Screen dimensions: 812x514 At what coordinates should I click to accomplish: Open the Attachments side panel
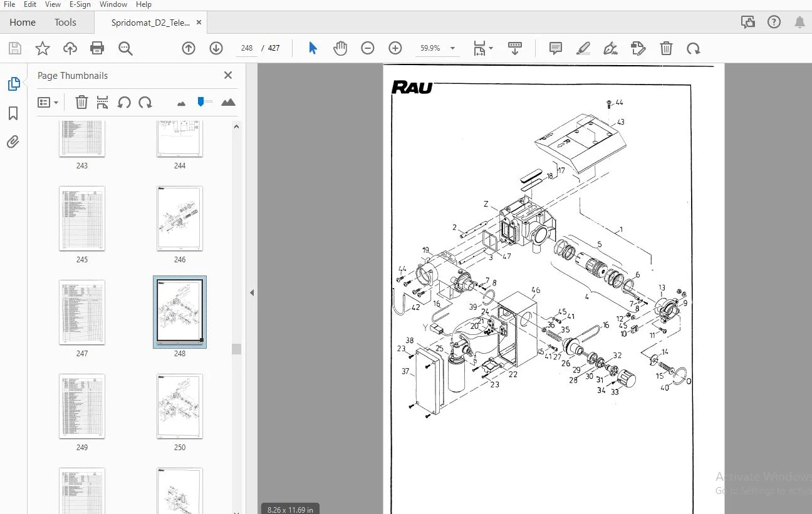click(x=13, y=142)
